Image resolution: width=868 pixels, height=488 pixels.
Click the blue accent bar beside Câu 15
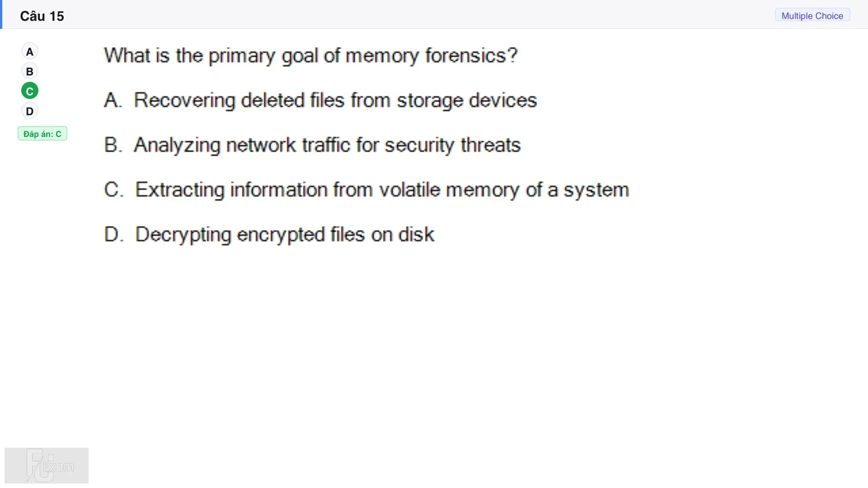pos(1,14)
